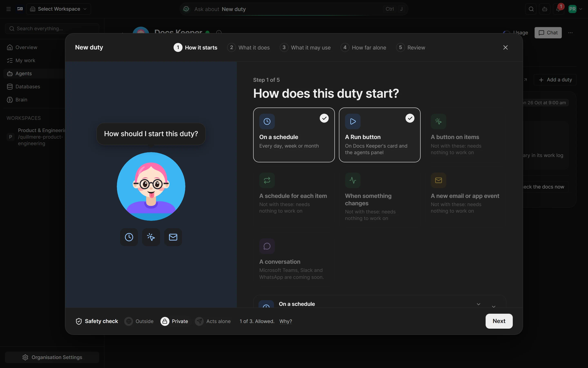Image resolution: width=588 pixels, height=368 pixels.
Task: Open the Agents sidebar item
Action: (34, 74)
